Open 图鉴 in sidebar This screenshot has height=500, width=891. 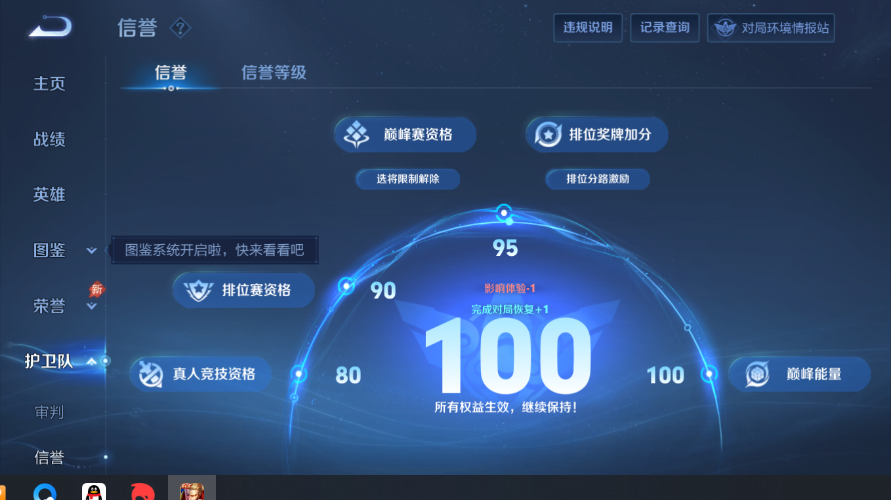(49, 250)
